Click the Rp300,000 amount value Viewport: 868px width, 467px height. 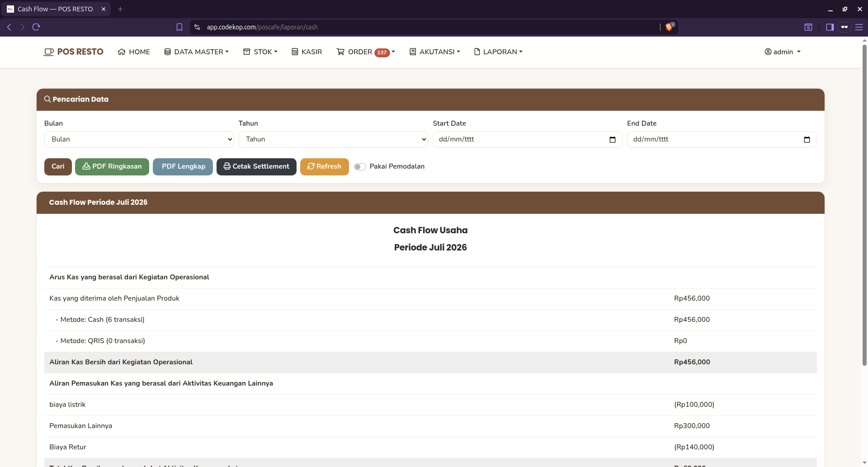(x=692, y=426)
